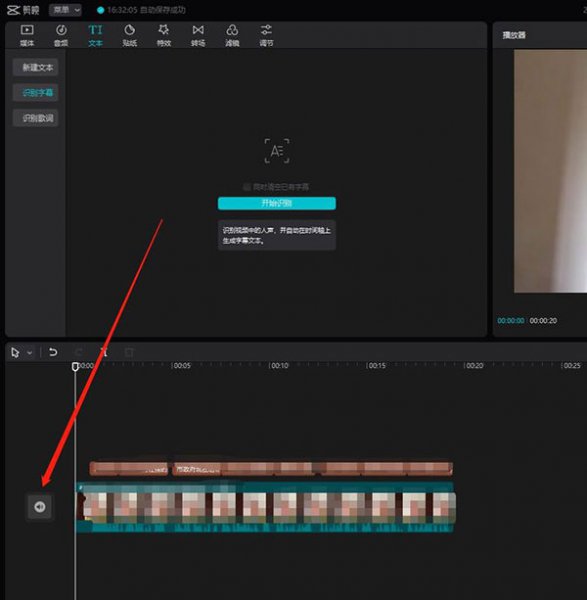Select 识别字幕 subtitle recognition option
587x600 pixels.
tap(36, 93)
